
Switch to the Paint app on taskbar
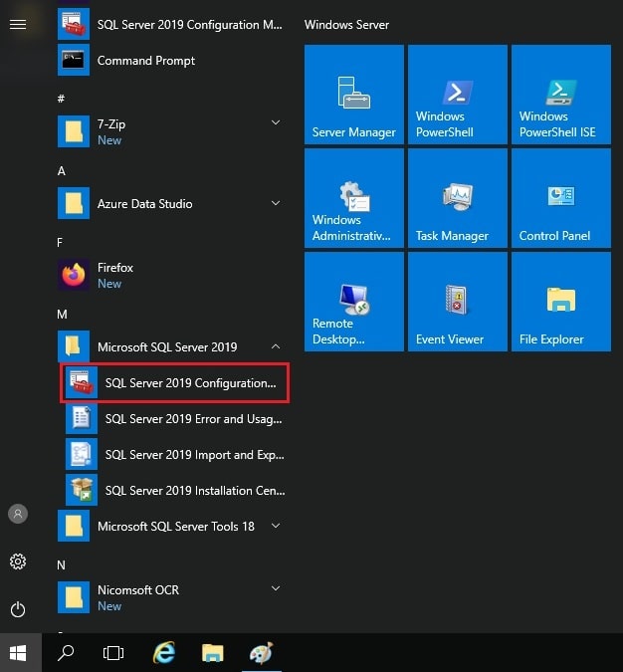click(x=262, y=653)
